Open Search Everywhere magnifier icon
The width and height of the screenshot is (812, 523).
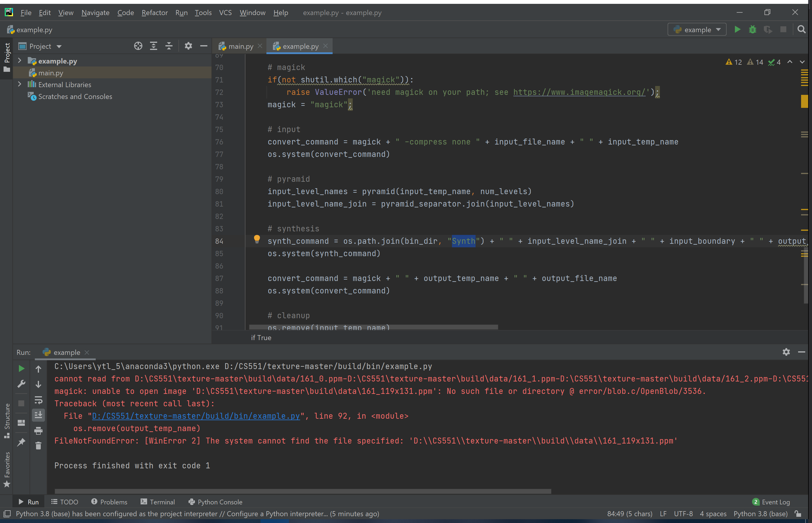(801, 30)
